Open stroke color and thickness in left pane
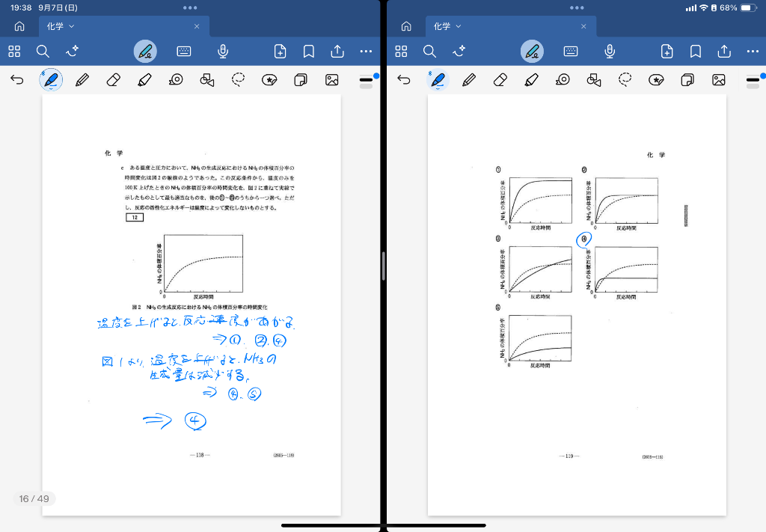 (366, 80)
